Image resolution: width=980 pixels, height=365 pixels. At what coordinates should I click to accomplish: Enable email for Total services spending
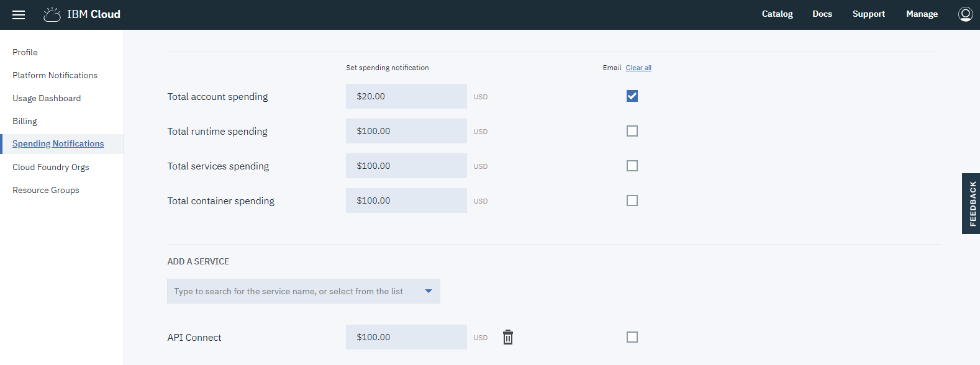coord(632,166)
